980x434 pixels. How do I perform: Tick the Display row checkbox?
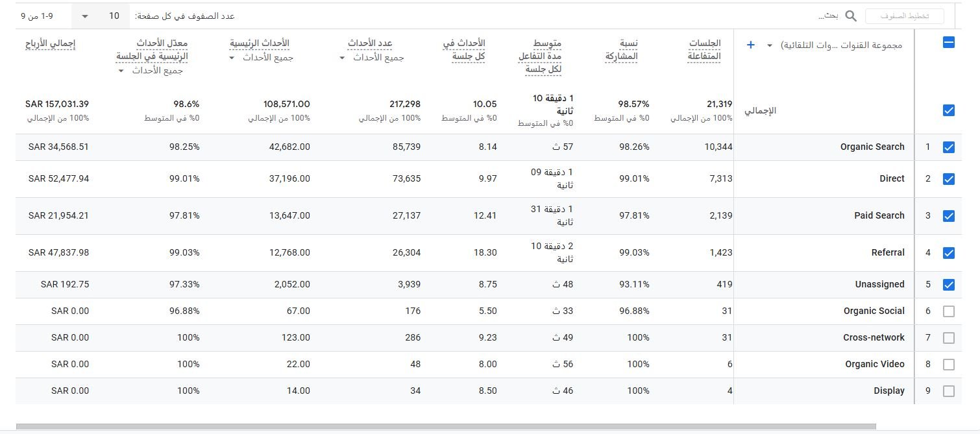pos(948,391)
